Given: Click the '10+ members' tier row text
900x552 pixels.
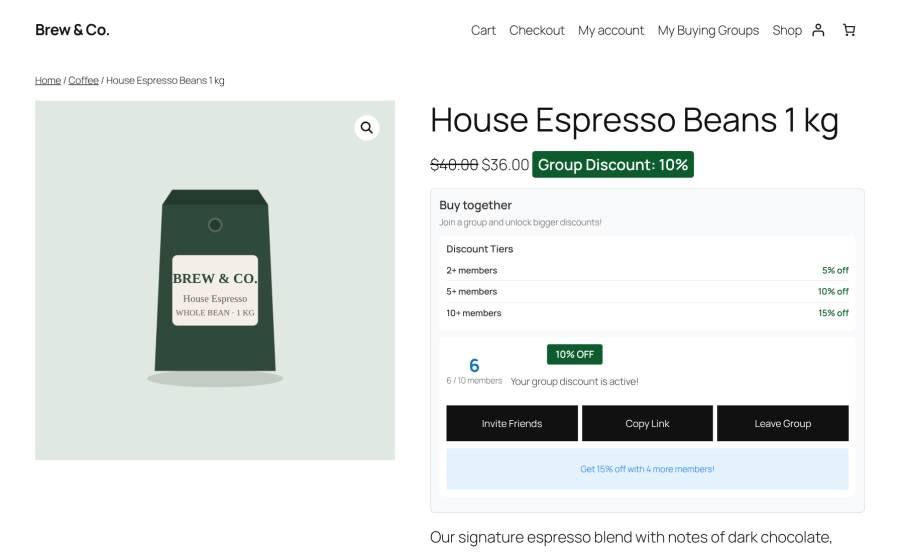Looking at the screenshot, I should (474, 313).
